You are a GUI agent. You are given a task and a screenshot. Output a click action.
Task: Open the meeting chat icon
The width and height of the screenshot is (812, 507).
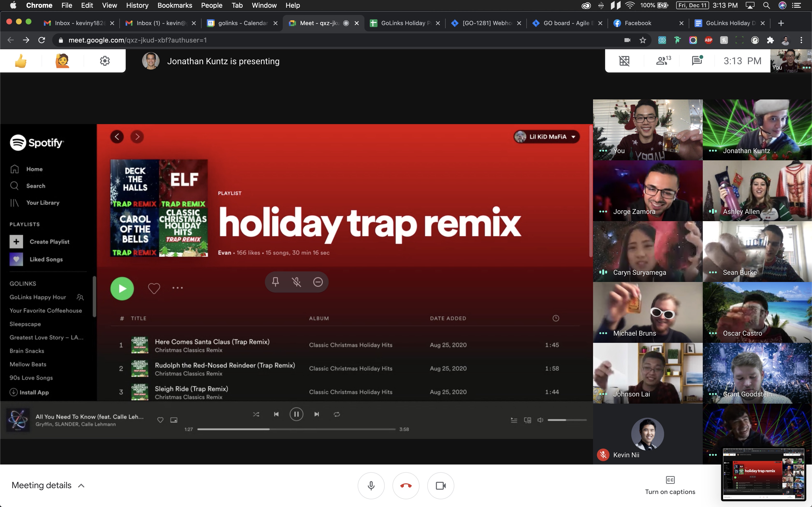(x=697, y=61)
